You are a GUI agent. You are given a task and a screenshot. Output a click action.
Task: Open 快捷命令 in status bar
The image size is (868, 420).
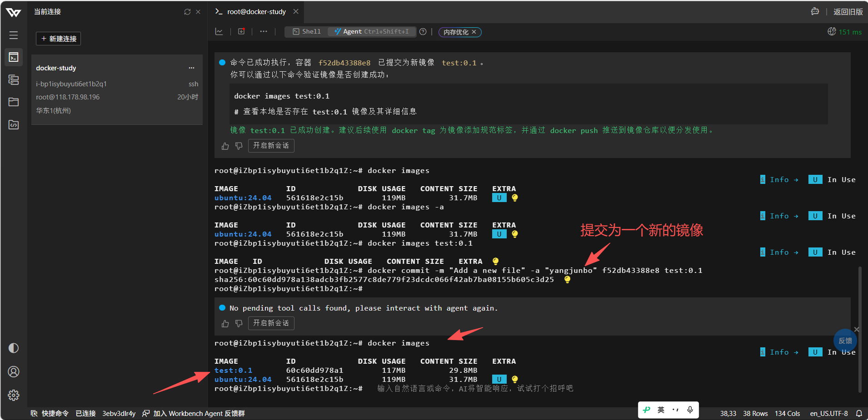tap(50, 413)
